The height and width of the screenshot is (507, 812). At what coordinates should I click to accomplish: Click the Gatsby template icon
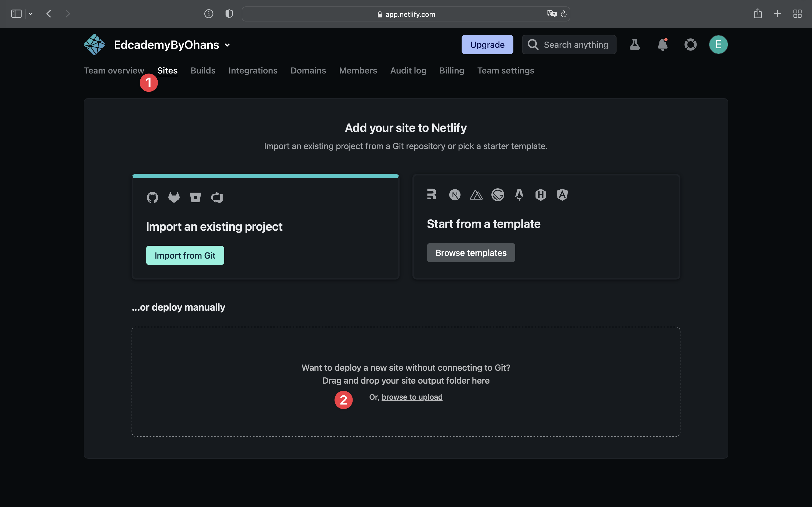point(498,194)
